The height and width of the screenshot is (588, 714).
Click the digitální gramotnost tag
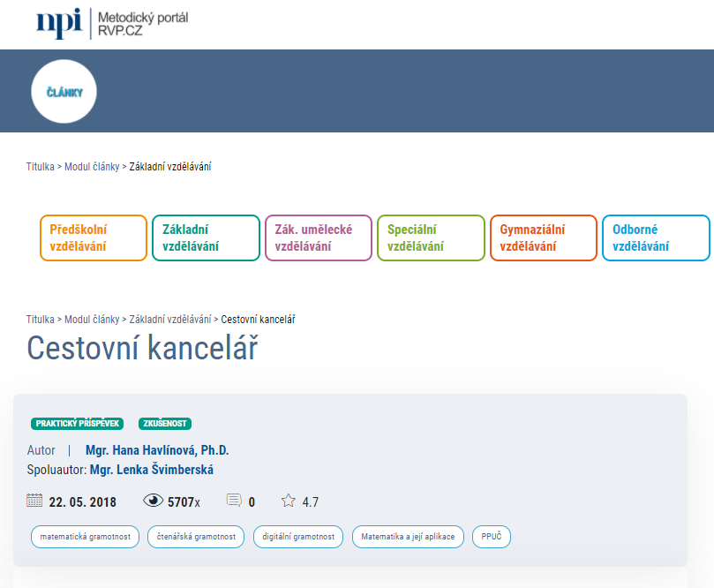point(297,537)
